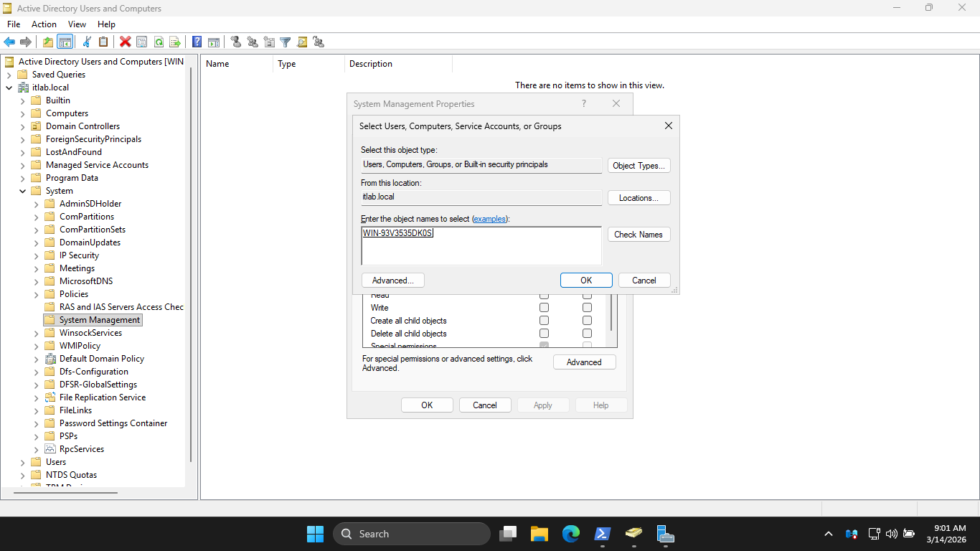This screenshot has height=551, width=980.
Task: Click the Check Names button
Action: 639,235
